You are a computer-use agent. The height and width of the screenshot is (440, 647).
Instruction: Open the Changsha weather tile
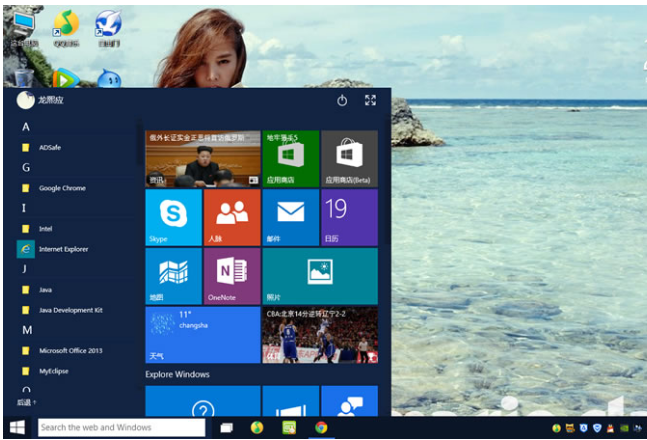click(x=202, y=334)
